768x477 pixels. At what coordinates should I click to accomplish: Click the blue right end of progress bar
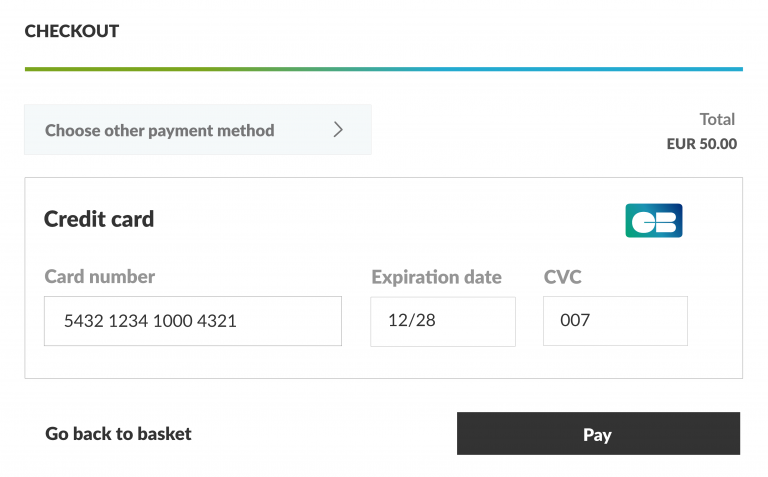point(728,69)
